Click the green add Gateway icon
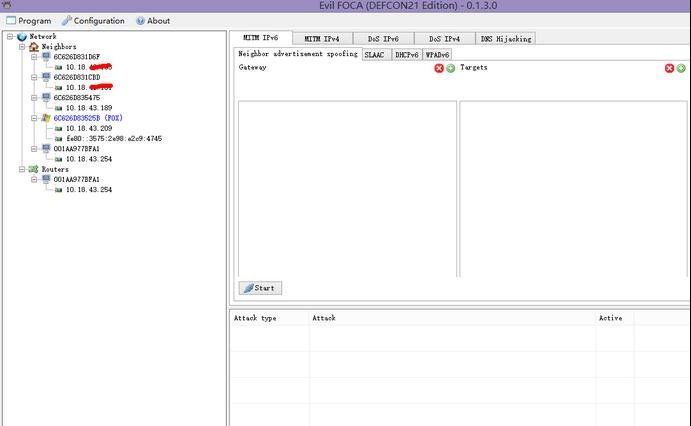The width and height of the screenshot is (691, 426). tap(451, 68)
